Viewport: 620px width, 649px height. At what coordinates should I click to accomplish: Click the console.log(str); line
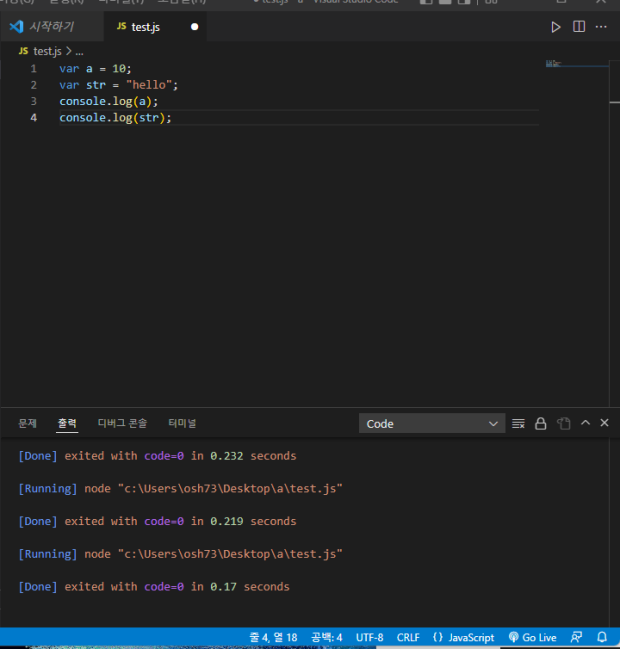tap(115, 118)
